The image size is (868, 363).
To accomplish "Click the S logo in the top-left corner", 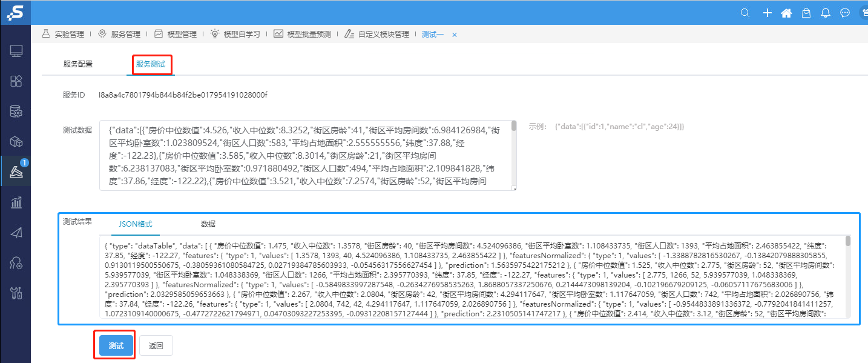I will pos(15,12).
